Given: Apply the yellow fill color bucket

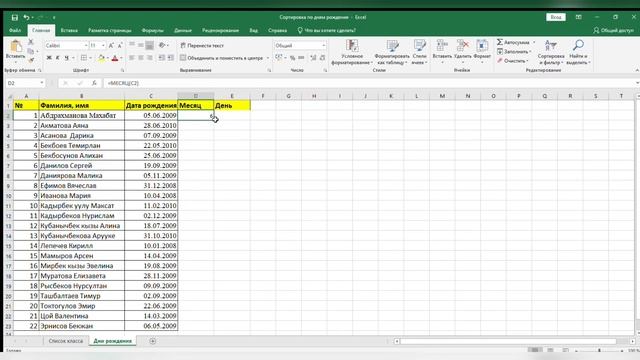Looking at the screenshot, I should point(101,58).
